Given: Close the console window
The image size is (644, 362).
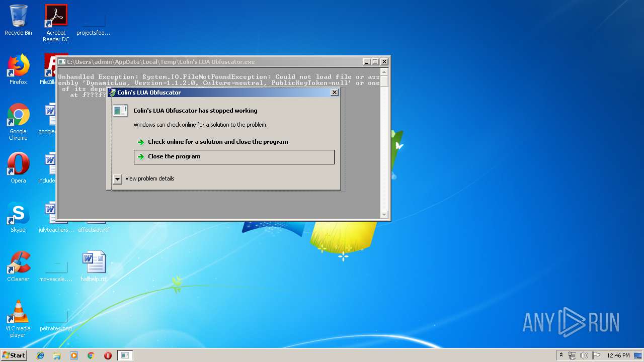Looking at the screenshot, I should click(384, 62).
